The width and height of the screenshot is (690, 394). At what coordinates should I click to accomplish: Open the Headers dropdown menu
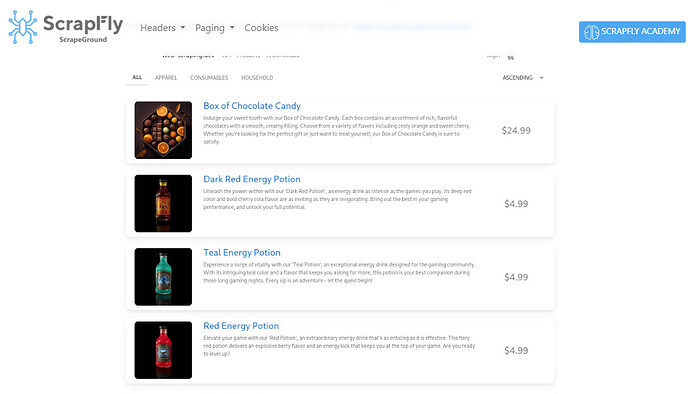[162, 28]
